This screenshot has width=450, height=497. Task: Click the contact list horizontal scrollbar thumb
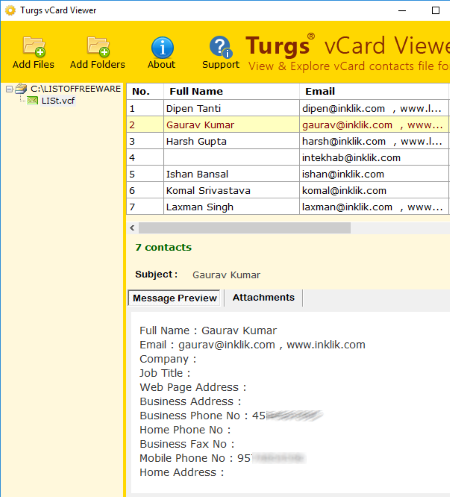245,228
